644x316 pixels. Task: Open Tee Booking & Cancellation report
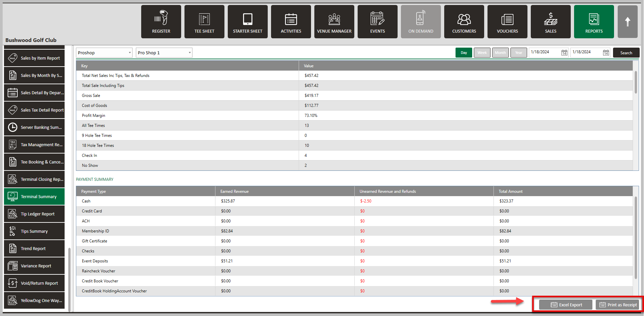point(34,162)
